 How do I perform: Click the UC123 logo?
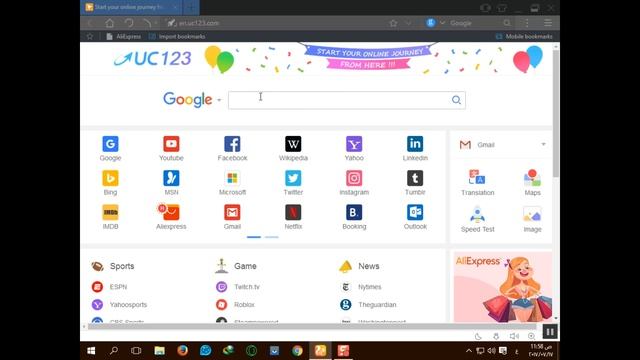click(152, 58)
